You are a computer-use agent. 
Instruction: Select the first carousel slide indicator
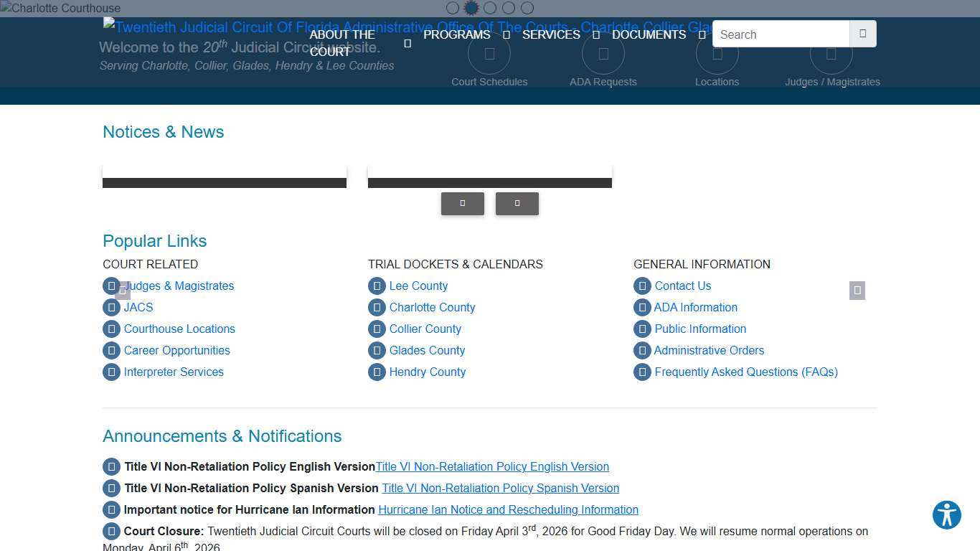(453, 8)
